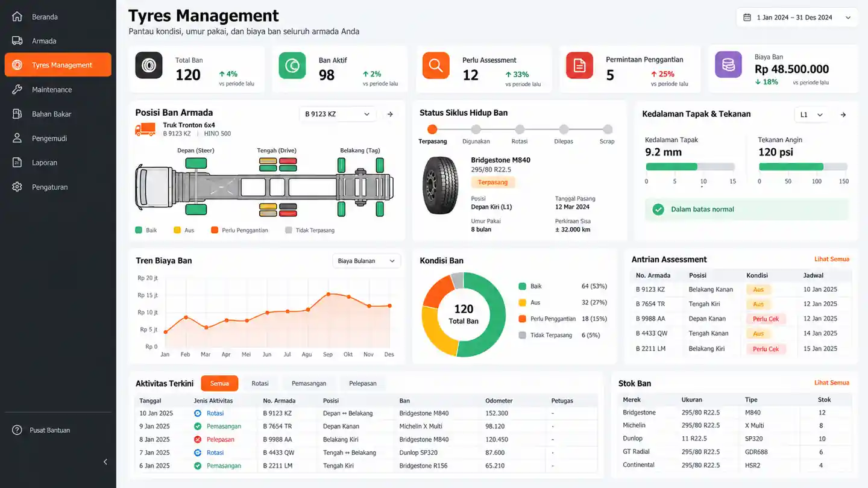Click Lihat Semua in Stok Ban

pyautogui.click(x=832, y=383)
